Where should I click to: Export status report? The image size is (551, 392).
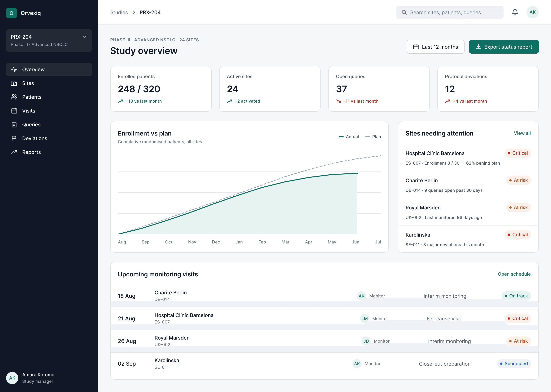pyautogui.click(x=504, y=47)
